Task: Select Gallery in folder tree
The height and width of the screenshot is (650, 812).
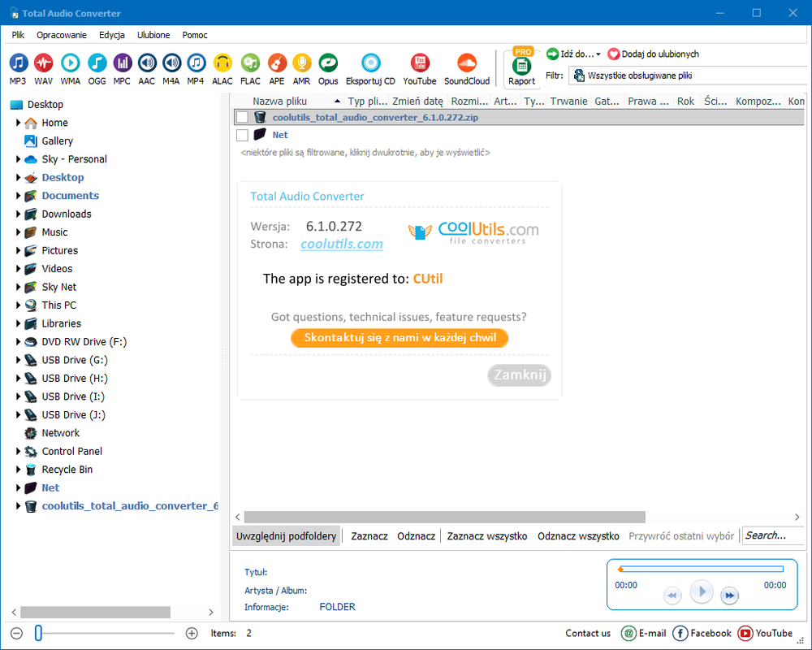Action: coord(57,141)
